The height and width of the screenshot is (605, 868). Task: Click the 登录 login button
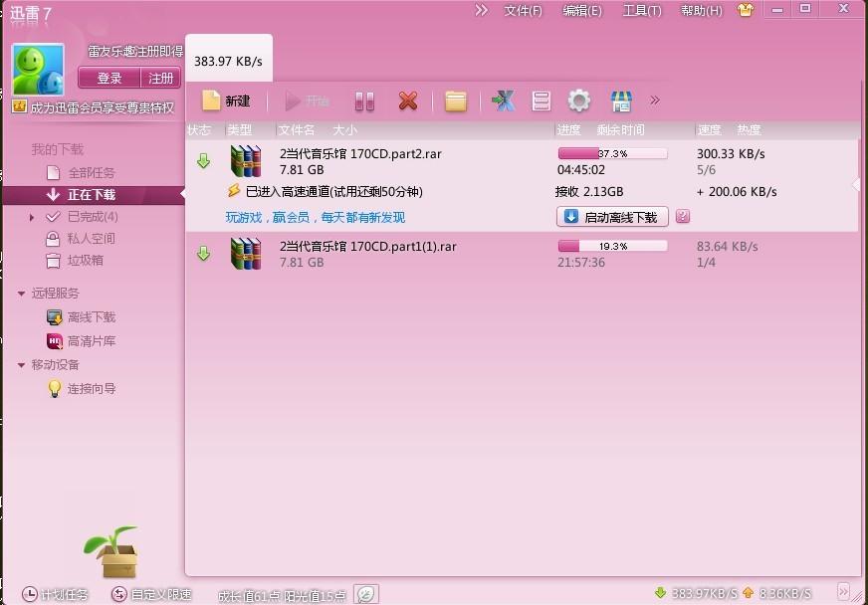(x=109, y=78)
